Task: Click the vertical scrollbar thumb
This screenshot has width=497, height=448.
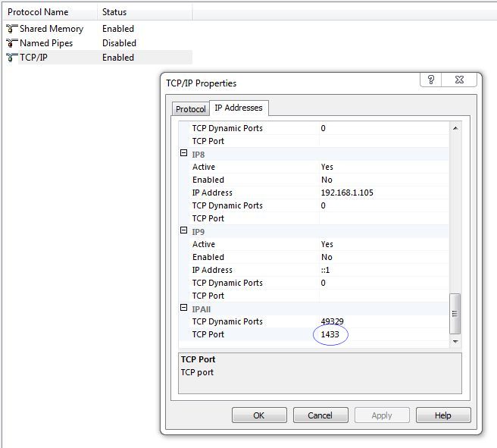Action: pos(455,314)
